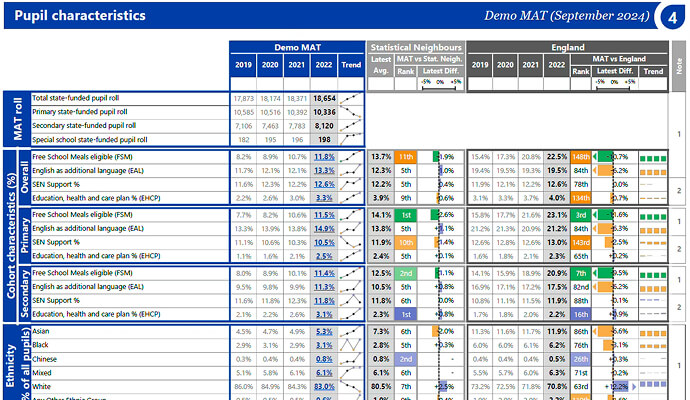
Task: Select the Statistical Neighbours column header
Action: pyautogui.click(x=415, y=47)
